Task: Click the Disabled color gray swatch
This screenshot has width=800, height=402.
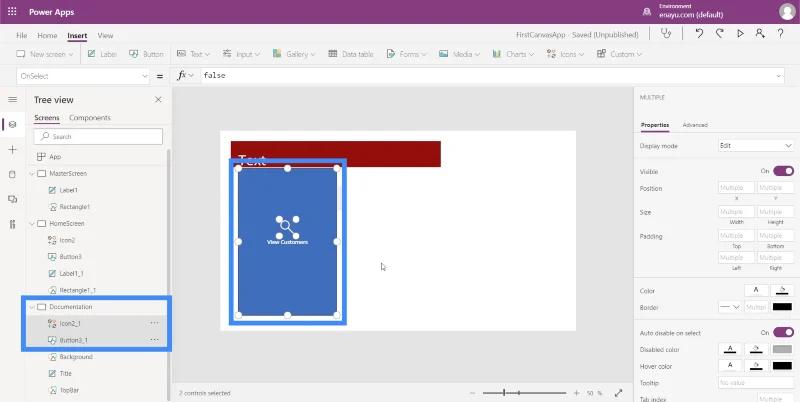Action: point(782,349)
